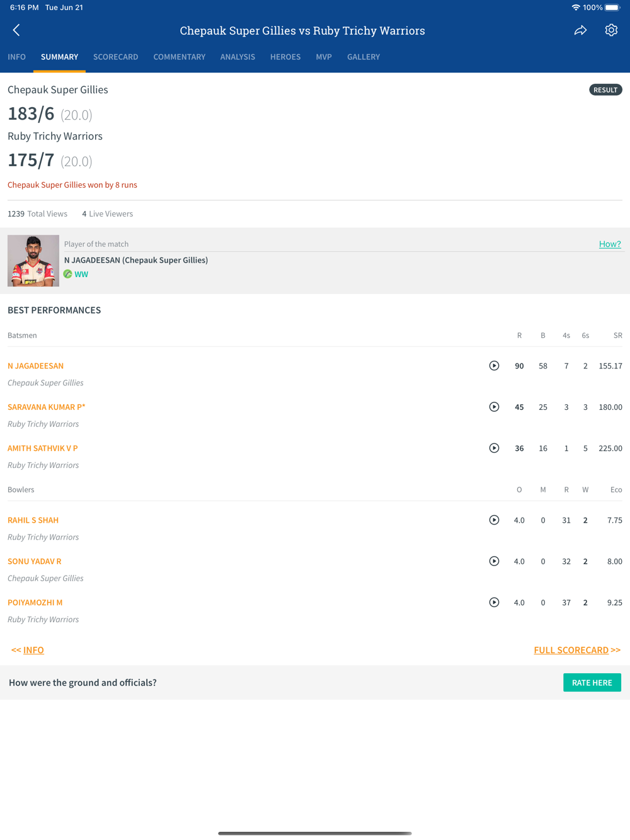Play Poiyamozhi M bowling highlights

[495, 603]
